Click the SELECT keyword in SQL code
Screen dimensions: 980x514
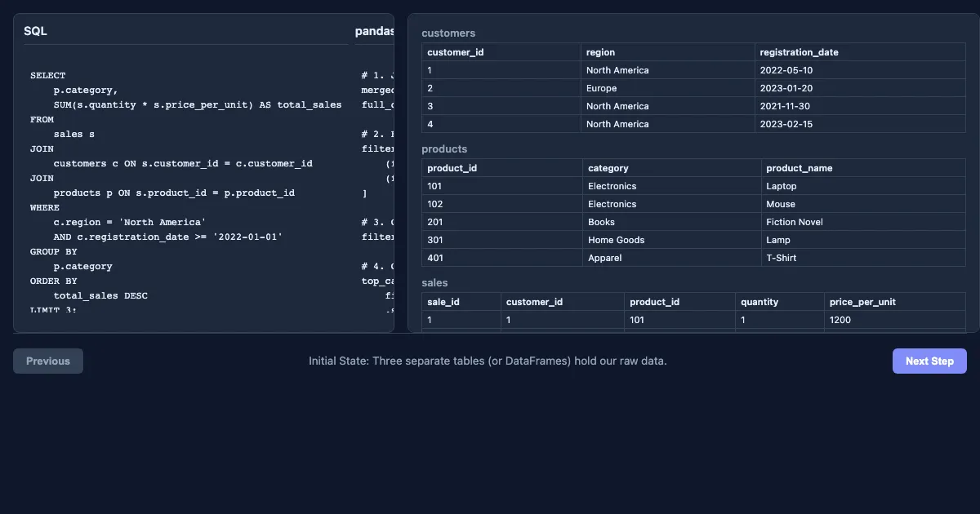pyautogui.click(x=48, y=75)
